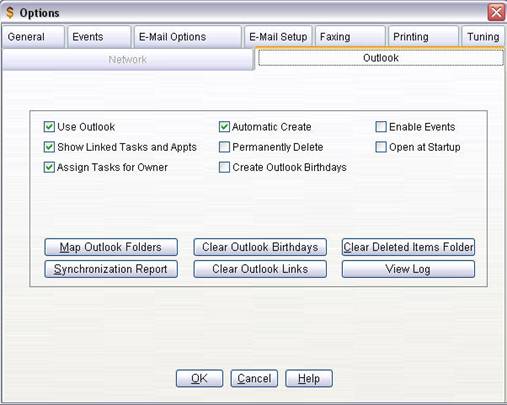Click the dollar-sign app icon in title bar
507x405 pixels.
click(x=10, y=13)
